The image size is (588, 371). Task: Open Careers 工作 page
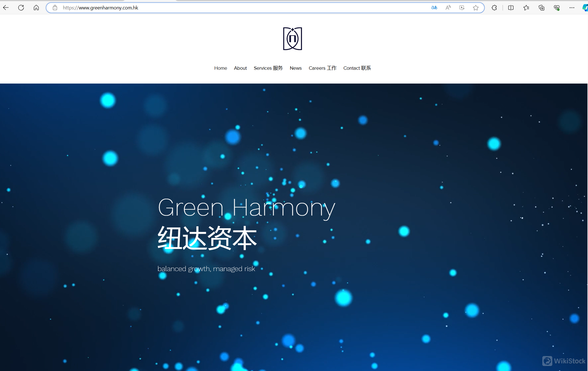[x=323, y=68]
